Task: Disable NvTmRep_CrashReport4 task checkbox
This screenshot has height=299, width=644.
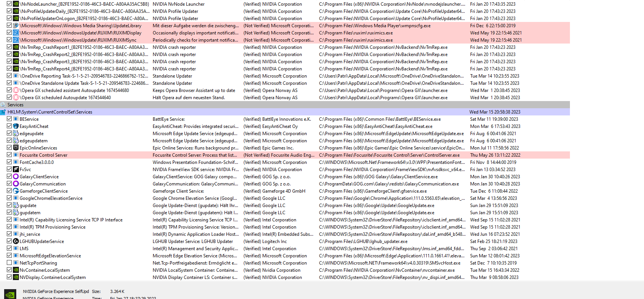Action: click(9, 69)
